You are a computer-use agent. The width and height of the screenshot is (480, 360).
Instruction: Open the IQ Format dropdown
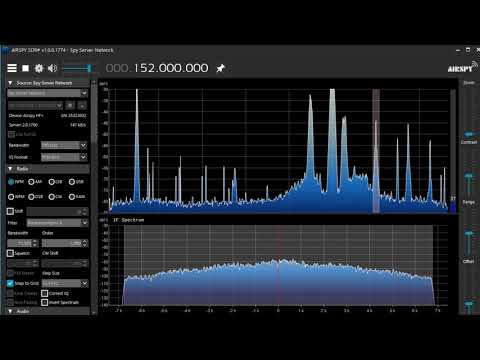64,157
